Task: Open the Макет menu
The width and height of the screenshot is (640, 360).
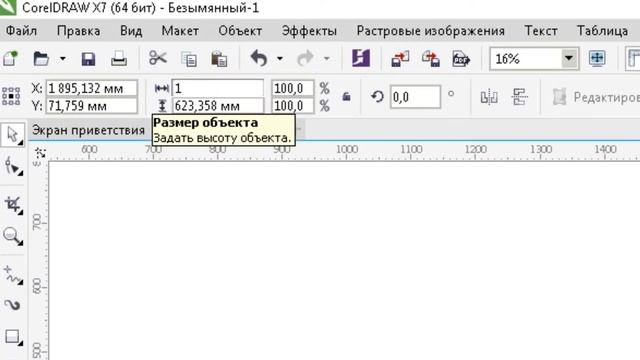Action: coord(180,31)
